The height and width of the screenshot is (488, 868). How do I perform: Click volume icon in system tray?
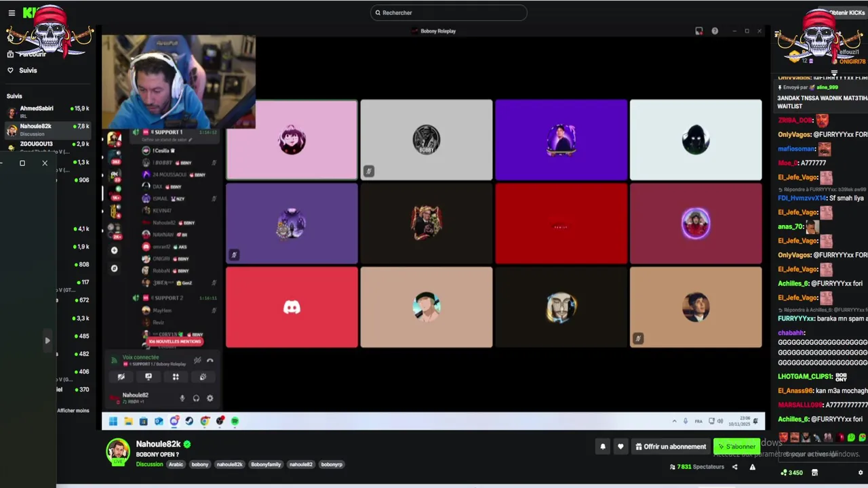click(x=720, y=422)
